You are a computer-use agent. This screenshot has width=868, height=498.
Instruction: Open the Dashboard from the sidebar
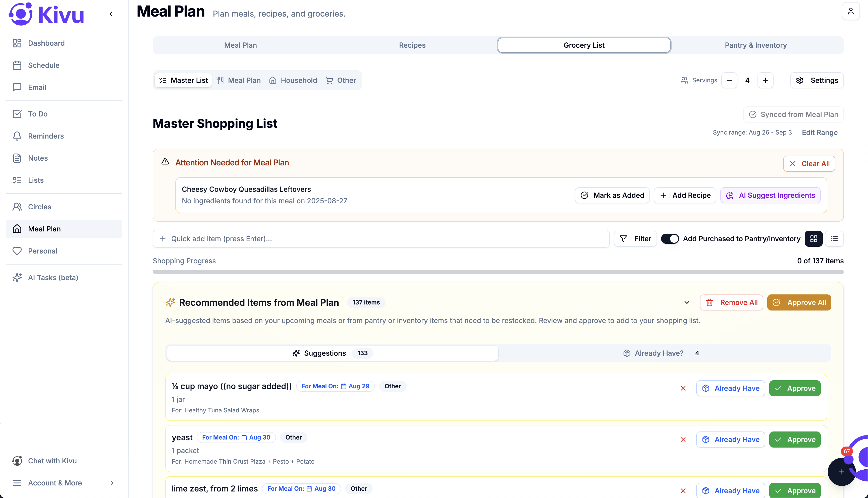pos(46,43)
